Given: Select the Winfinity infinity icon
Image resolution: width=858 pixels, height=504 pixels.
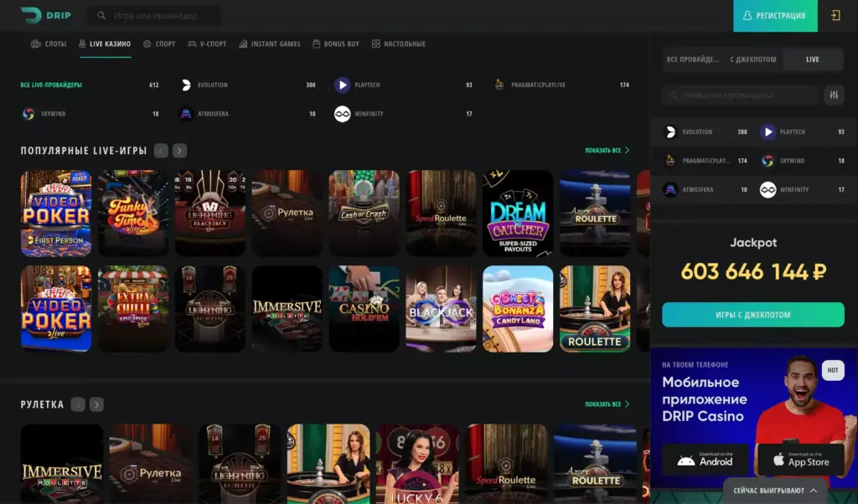Looking at the screenshot, I should coord(342,114).
